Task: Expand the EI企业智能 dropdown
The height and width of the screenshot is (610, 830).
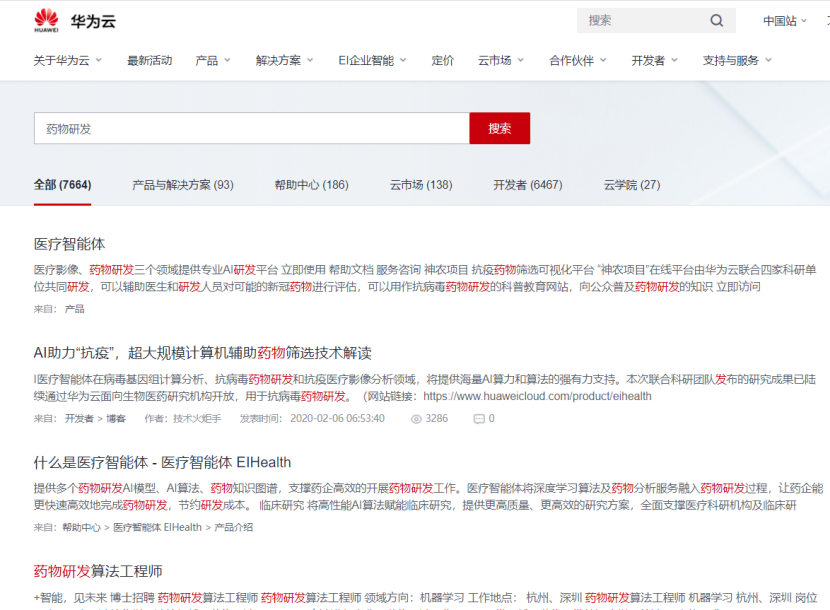Action: [373, 60]
